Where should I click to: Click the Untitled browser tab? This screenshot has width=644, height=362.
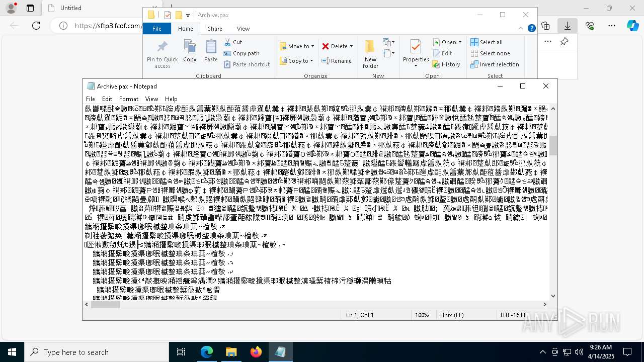click(70, 8)
